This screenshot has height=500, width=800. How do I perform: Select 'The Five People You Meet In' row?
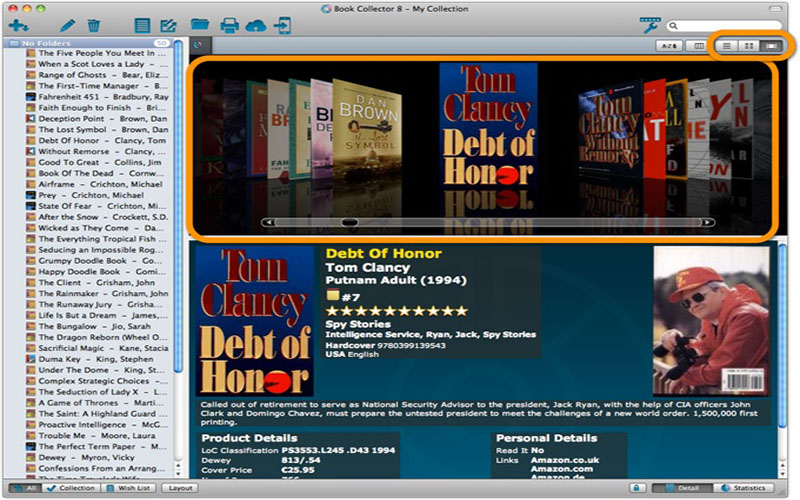[x=90, y=53]
